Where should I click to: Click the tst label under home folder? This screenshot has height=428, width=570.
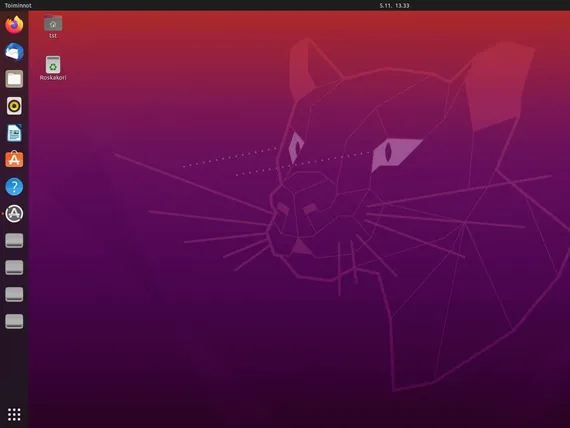point(53,36)
